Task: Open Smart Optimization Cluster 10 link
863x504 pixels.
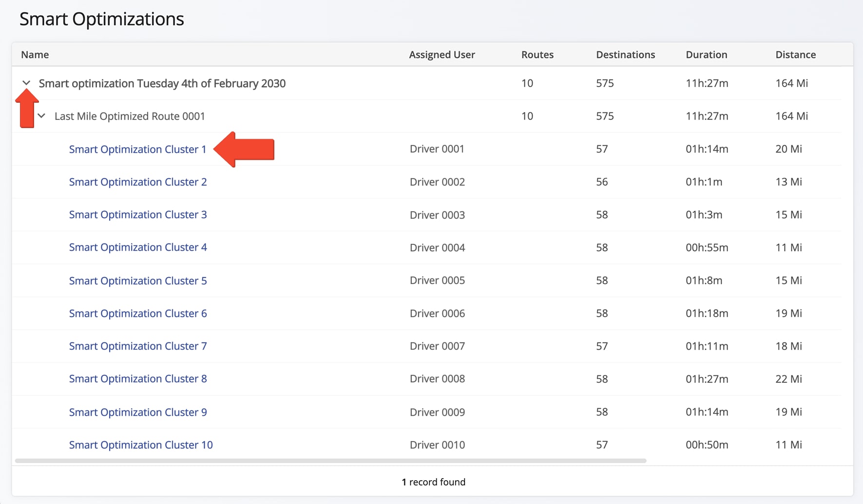Action: pos(141,445)
